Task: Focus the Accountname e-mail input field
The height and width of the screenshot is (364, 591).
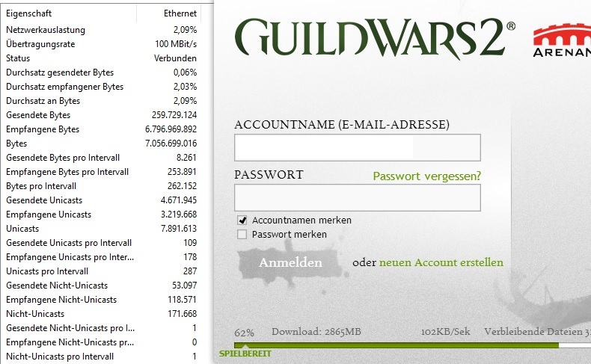Action: click(x=358, y=147)
